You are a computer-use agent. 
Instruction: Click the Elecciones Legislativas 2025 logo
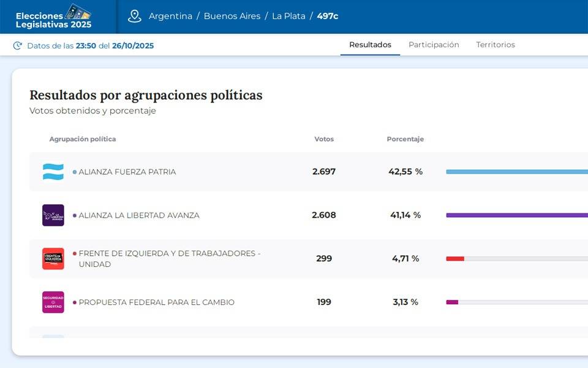click(54, 17)
